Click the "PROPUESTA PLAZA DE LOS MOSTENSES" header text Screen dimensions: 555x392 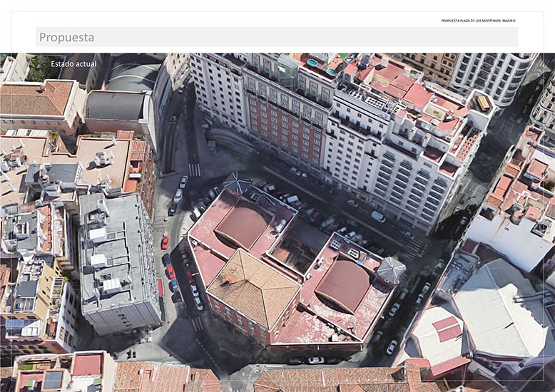[478, 21]
